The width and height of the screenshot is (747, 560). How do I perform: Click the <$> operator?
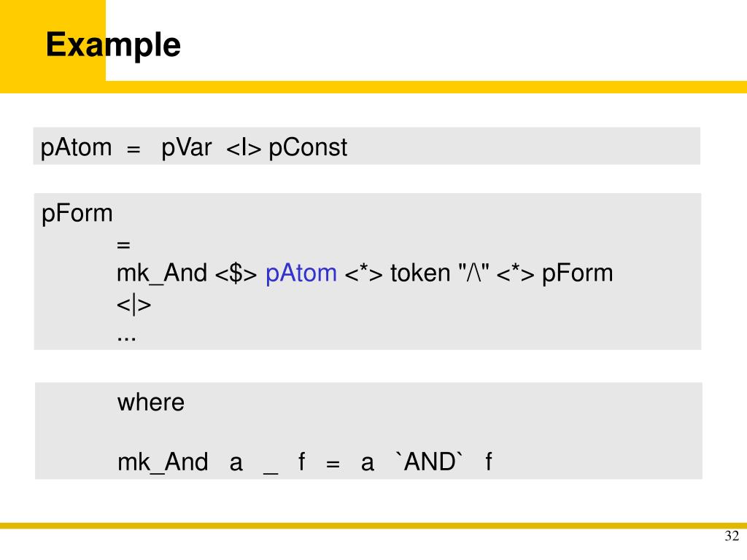pyautogui.click(x=236, y=274)
